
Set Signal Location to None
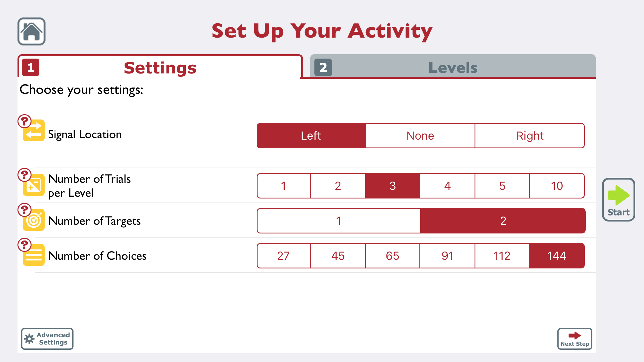[x=420, y=136]
